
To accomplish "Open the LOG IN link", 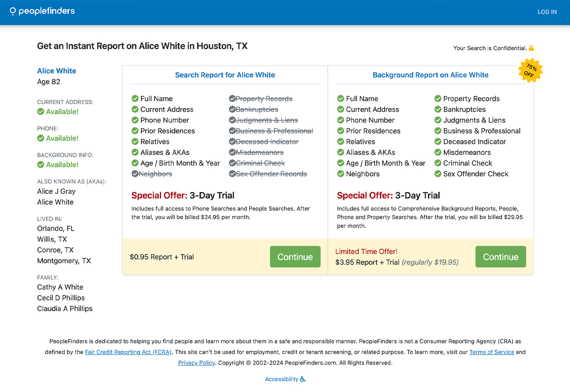I will 547,12.
